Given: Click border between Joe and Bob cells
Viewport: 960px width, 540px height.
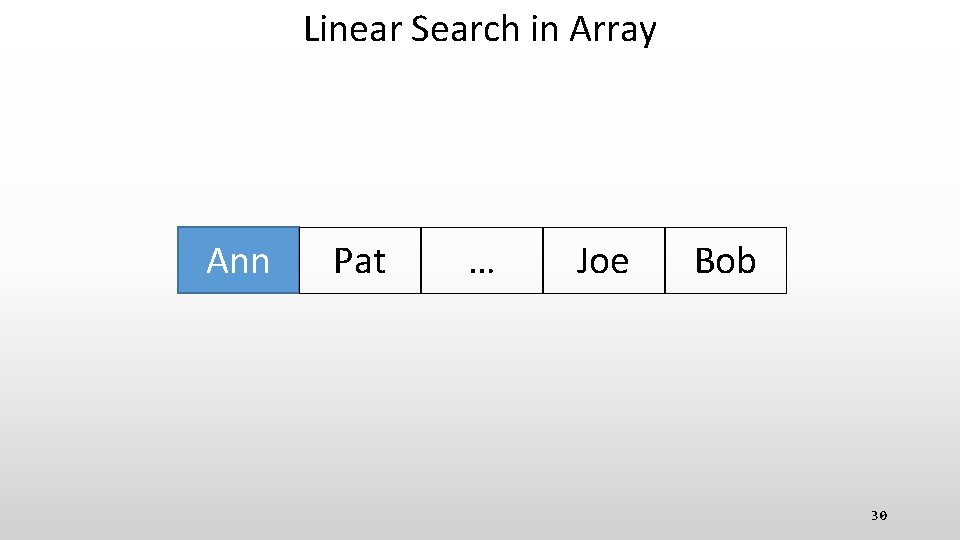Looking at the screenshot, I should point(665,261).
